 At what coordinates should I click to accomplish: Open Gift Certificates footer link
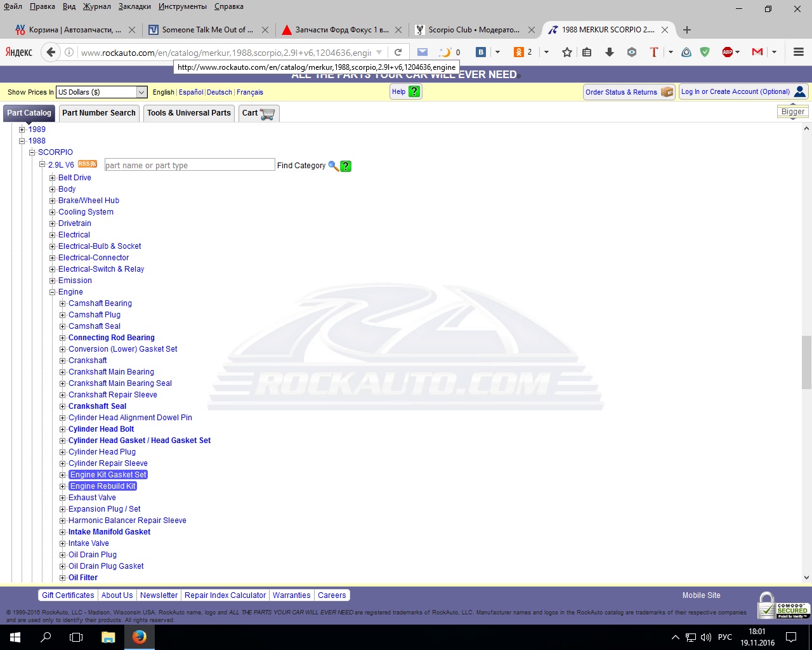coord(68,595)
